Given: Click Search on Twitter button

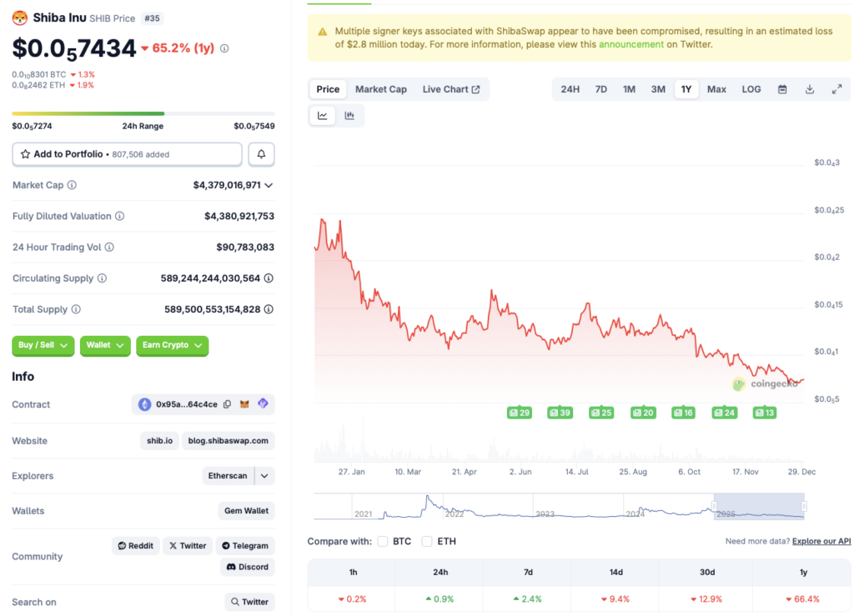Looking at the screenshot, I should pyautogui.click(x=249, y=601).
